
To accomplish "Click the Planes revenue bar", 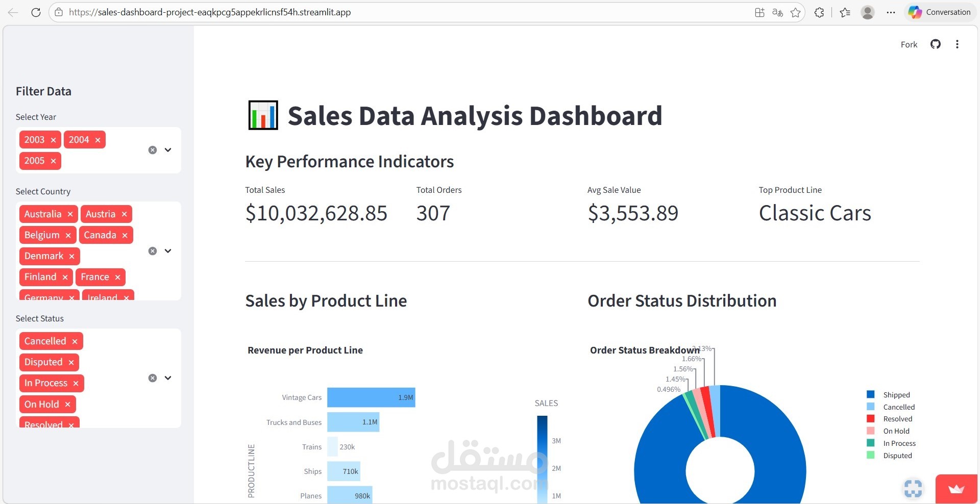I will pos(350,495).
